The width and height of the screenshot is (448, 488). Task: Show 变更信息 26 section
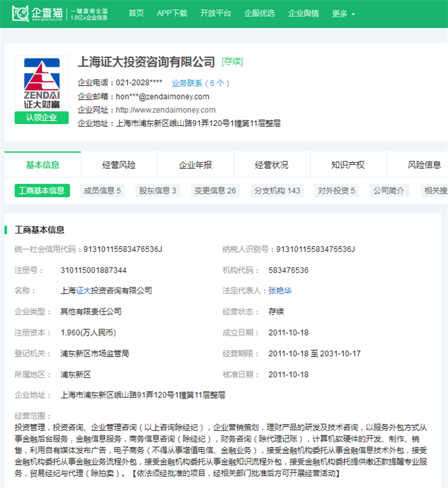pyautogui.click(x=215, y=191)
